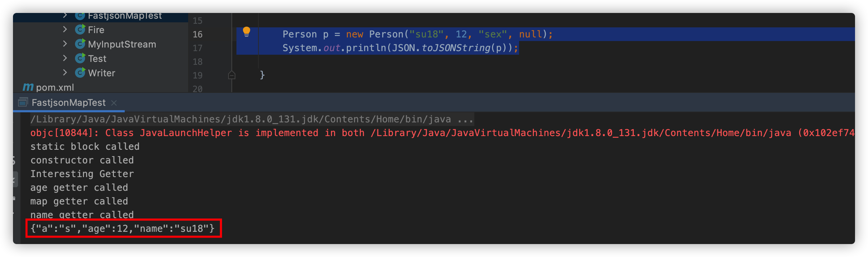This screenshot has height=257, width=868.
Task: Expand the Fire tree node
Action: click(x=65, y=30)
